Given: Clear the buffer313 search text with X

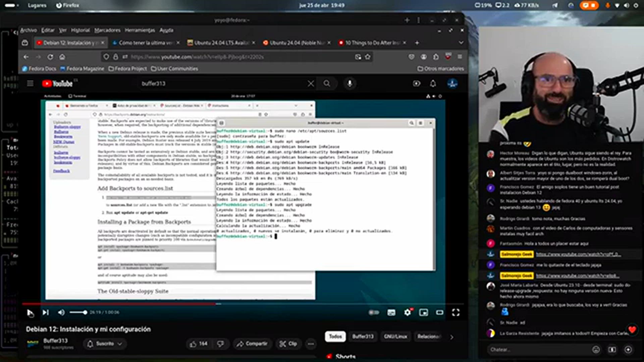Looking at the screenshot, I should (x=311, y=83).
